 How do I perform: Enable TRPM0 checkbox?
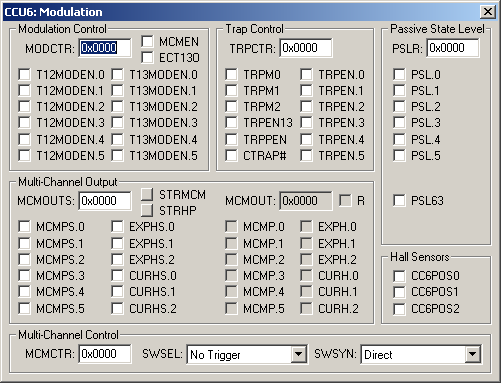[231, 74]
